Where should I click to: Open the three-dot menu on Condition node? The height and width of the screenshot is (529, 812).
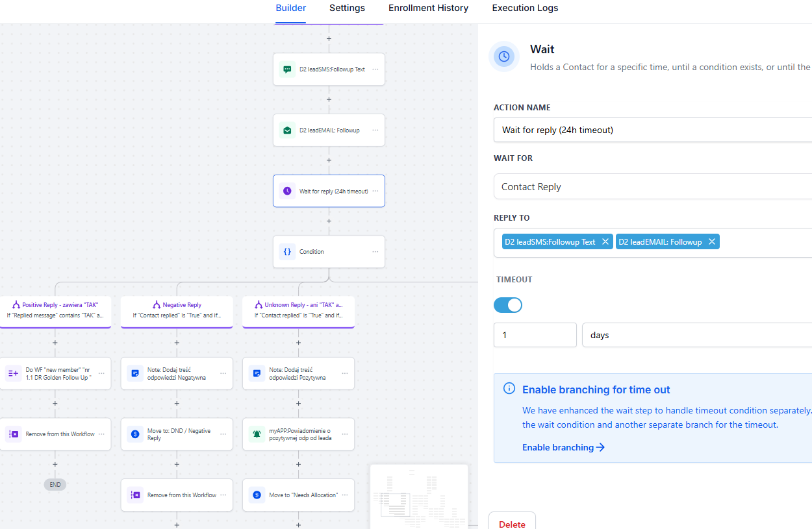375,252
